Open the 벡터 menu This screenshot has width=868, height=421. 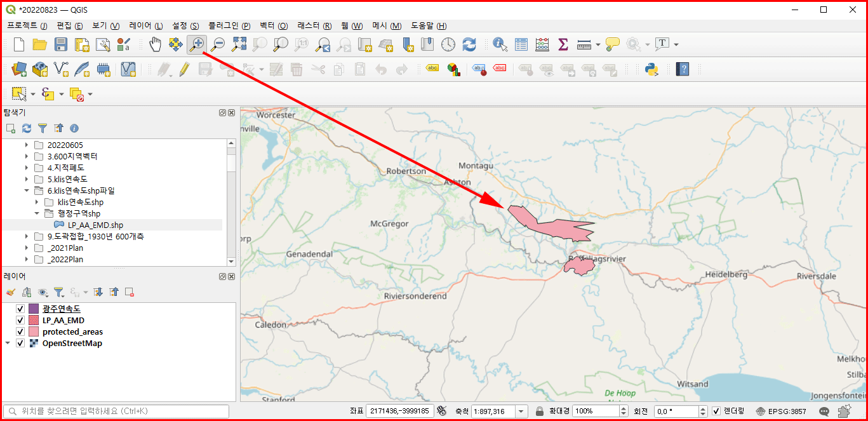[274, 26]
